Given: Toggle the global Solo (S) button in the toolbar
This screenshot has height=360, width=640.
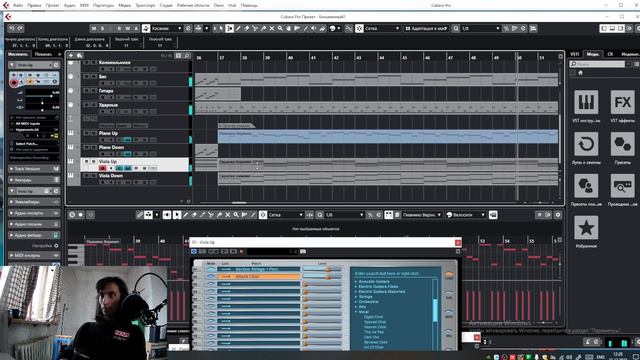Looking at the screenshot, I should 102,28.
